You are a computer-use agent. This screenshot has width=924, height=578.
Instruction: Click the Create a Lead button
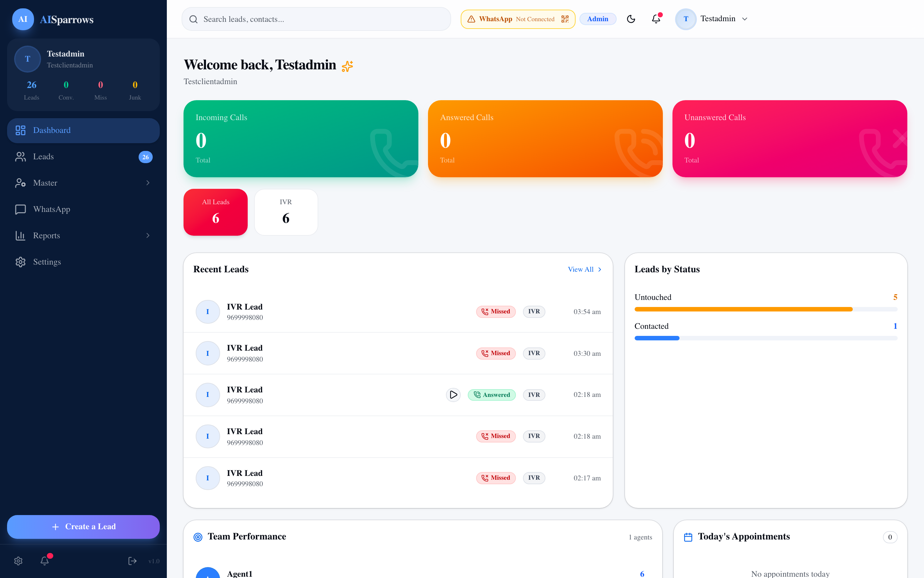click(x=83, y=527)
